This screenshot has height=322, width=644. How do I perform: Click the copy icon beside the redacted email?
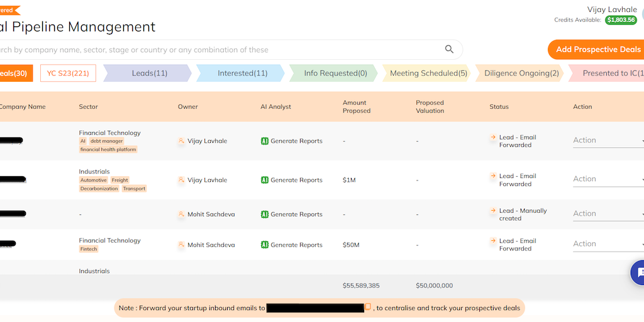(x=368, y=308)
